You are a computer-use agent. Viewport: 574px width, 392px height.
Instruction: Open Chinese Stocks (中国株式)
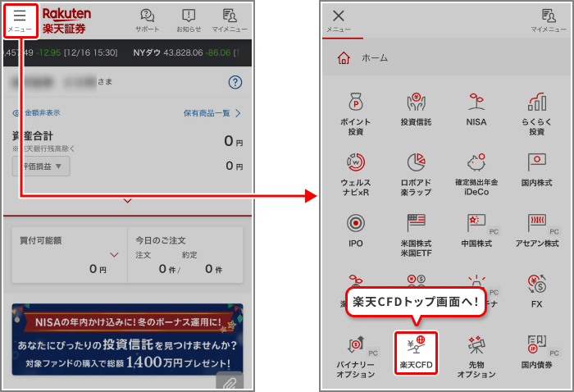[476, 231]
